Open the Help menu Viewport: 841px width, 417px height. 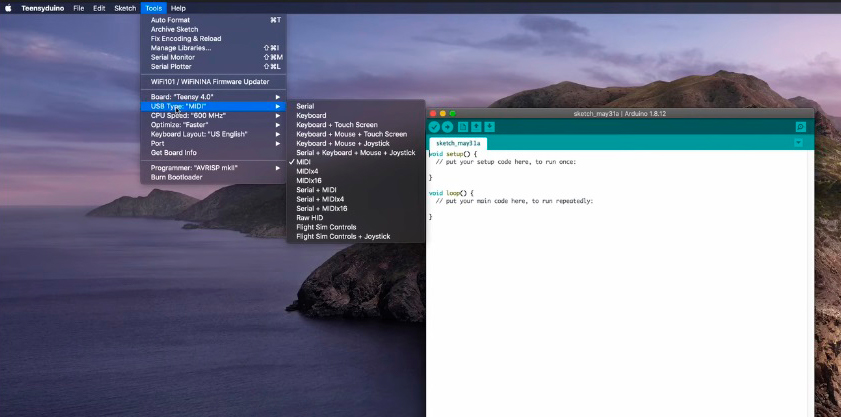pyautogui.click(x=178, y=8)
